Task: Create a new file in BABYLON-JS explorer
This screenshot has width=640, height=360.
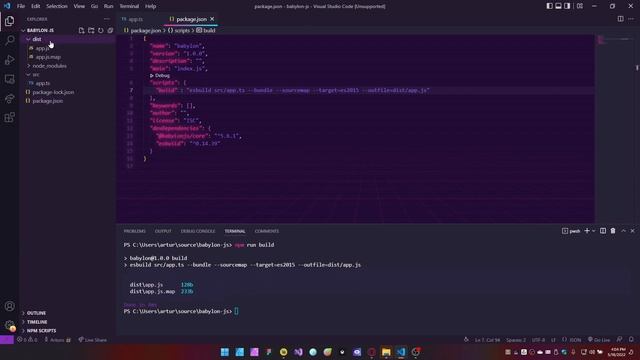Action: coord(81,30)
